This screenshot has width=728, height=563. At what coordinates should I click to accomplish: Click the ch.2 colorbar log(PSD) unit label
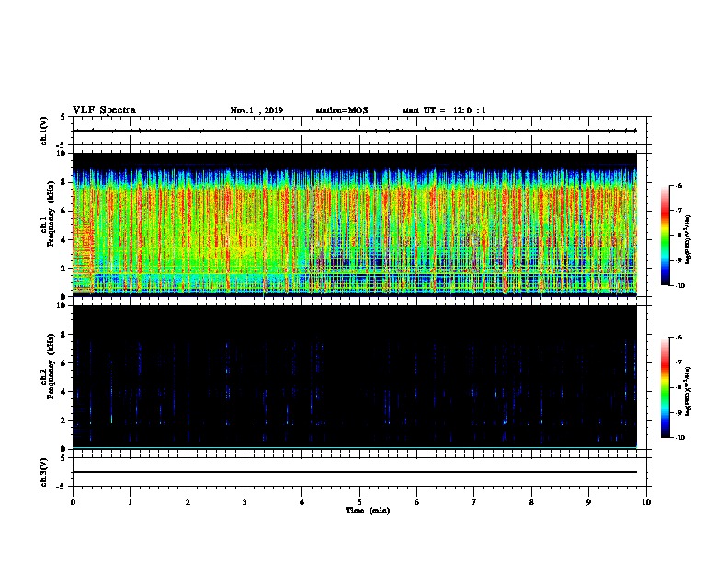688,391
